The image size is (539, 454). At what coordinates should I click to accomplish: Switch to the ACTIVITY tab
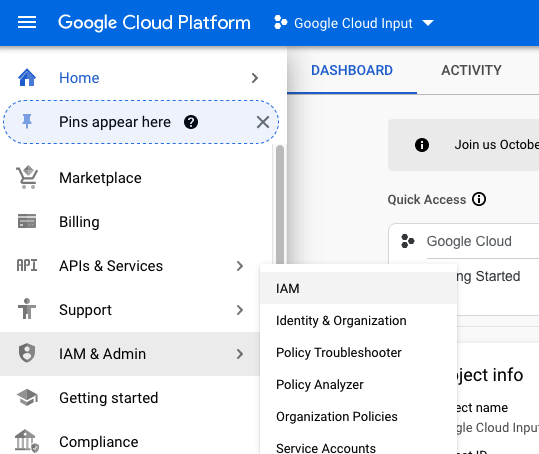point(471,70)
